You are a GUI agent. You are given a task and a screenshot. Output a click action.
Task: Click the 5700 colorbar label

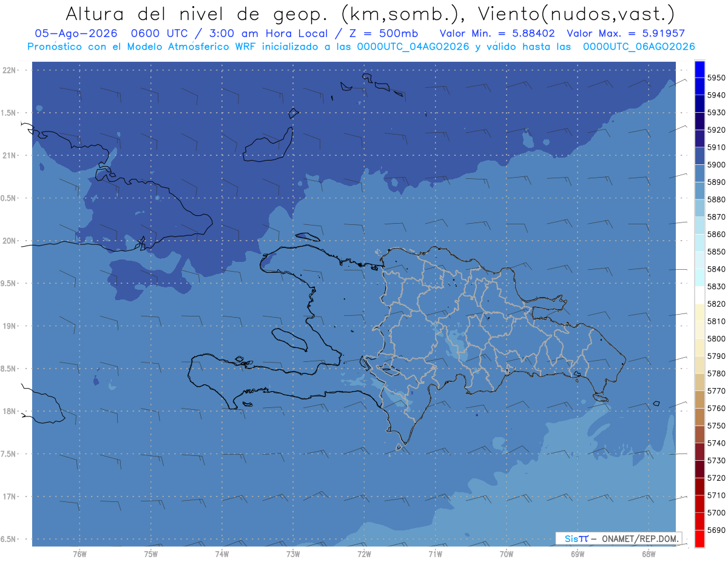pyautogui.click(x=716, y=512)
